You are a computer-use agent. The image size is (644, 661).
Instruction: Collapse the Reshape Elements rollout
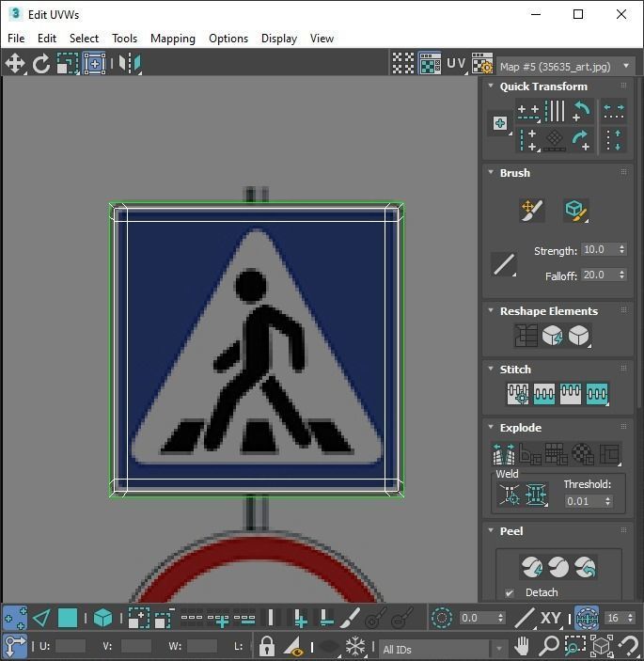pyautogui.click(x=491, y=310)
